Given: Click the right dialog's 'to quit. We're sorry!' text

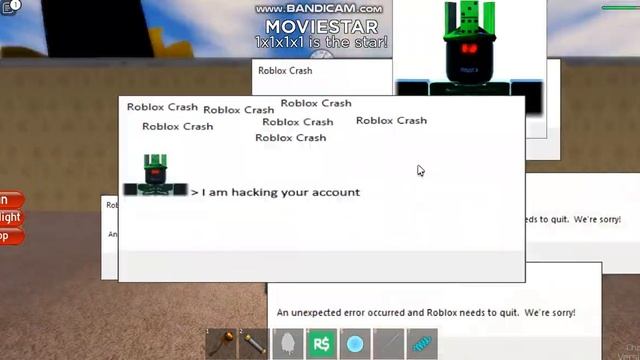Looking at the screenshot, I should pyautogui.click(x=573, y=219).
